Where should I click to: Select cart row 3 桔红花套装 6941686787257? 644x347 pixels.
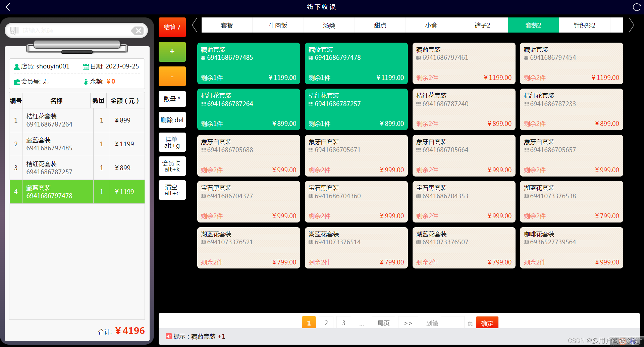click(x=77, y=168)
